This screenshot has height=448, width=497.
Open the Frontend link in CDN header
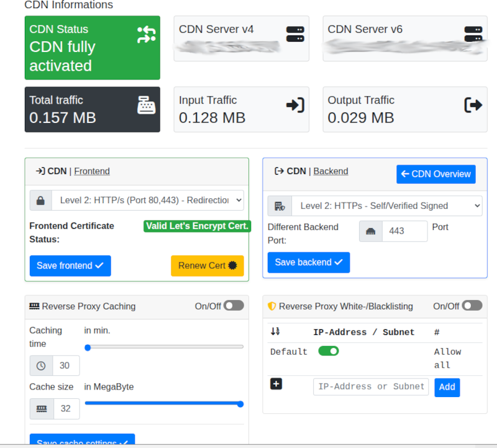point(92,171)
